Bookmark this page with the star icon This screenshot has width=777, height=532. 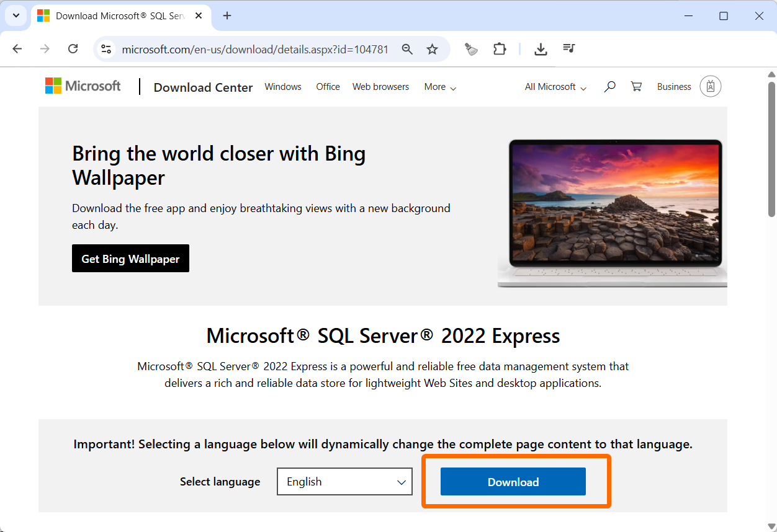433,49
